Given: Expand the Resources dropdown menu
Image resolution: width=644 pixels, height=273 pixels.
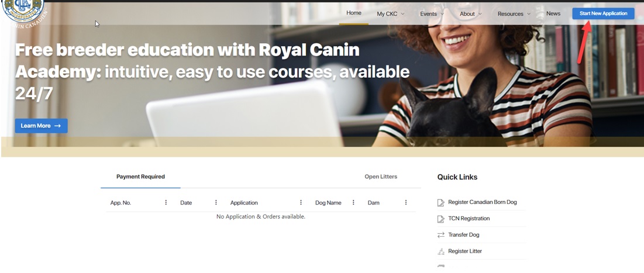Looking at the screenshot, I should pyautogui.click(x=514, y=13).
